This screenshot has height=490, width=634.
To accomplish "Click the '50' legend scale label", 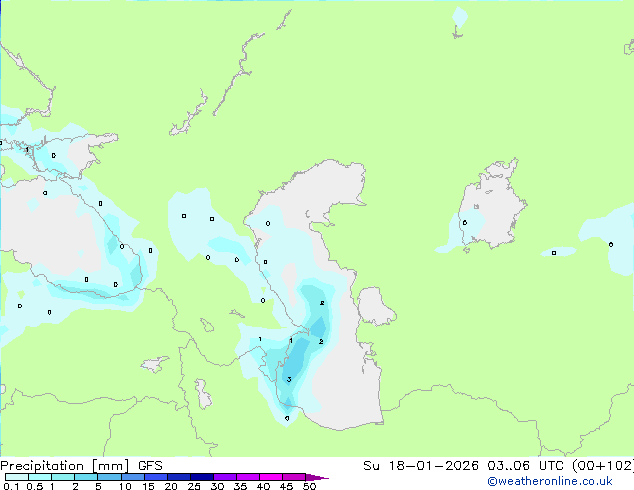I will click(x=309, y=486).
